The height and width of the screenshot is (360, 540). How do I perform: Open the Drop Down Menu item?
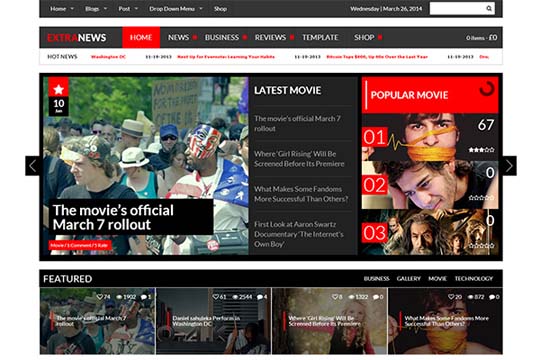(x=176, y=9)
